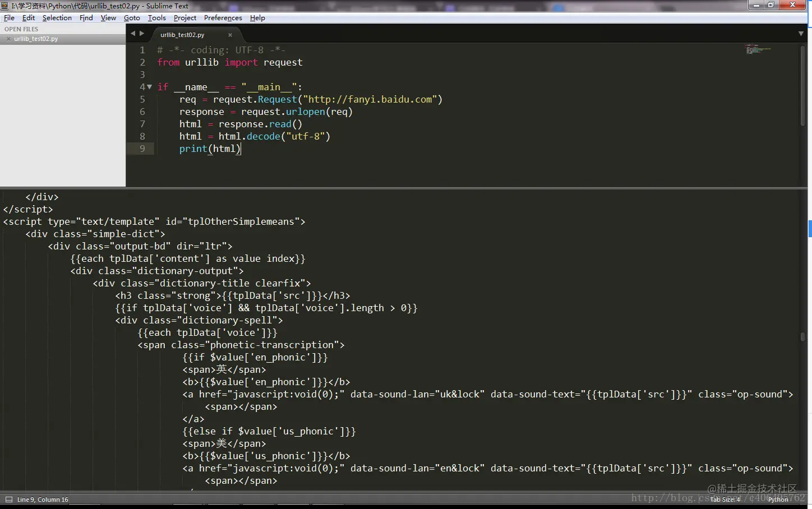This screenshot has height=509, width=812.
Task: Click line number 5 in the gutter
Action: (142, 99)
